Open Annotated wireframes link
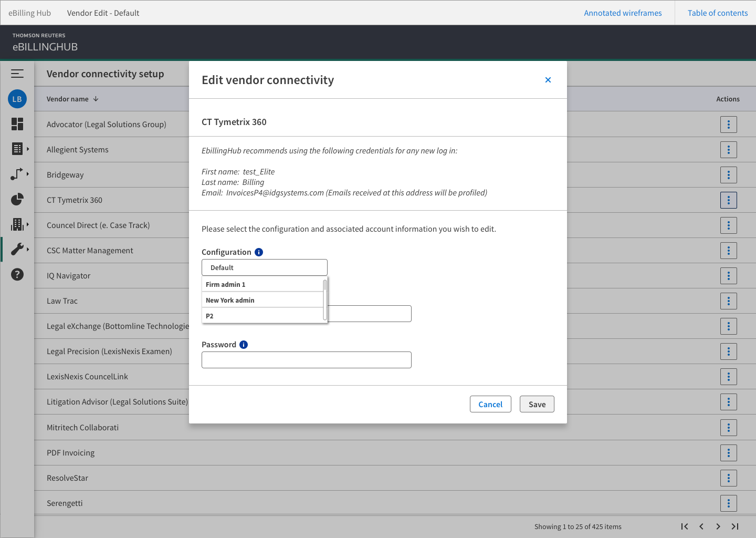The image size is (756, 538). point(623,13)
